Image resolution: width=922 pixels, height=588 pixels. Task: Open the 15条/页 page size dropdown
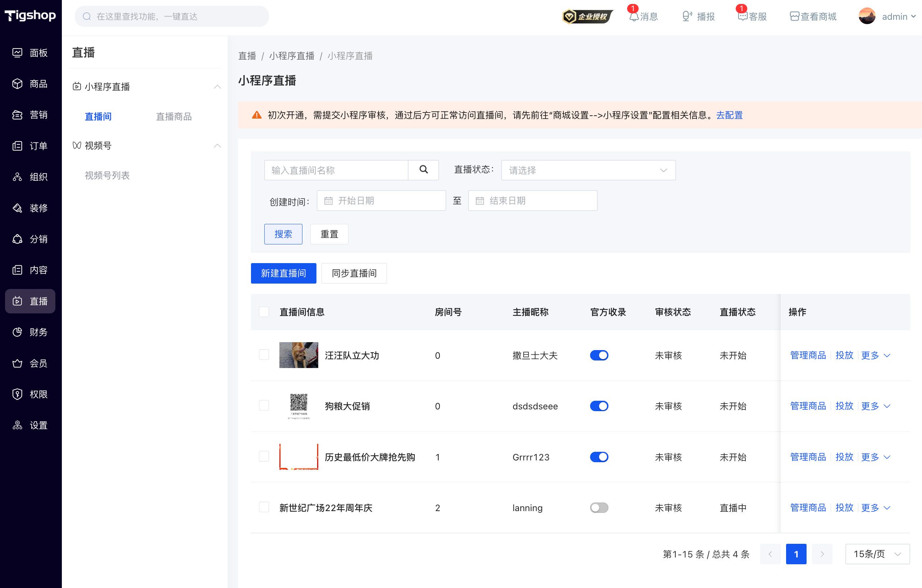click(877, 553)
